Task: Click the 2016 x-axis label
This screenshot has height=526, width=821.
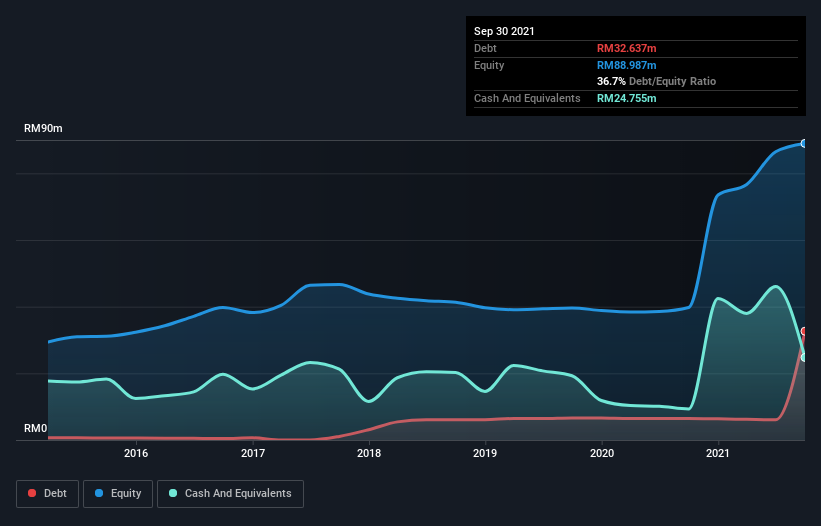Action: [136, 453]
